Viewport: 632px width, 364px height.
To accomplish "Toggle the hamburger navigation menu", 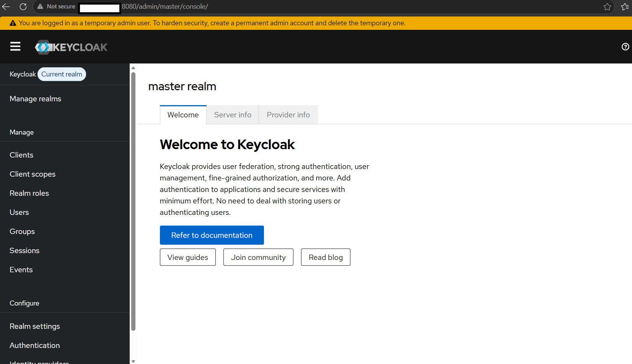I will pyautogui.click(x=15, y=47).
